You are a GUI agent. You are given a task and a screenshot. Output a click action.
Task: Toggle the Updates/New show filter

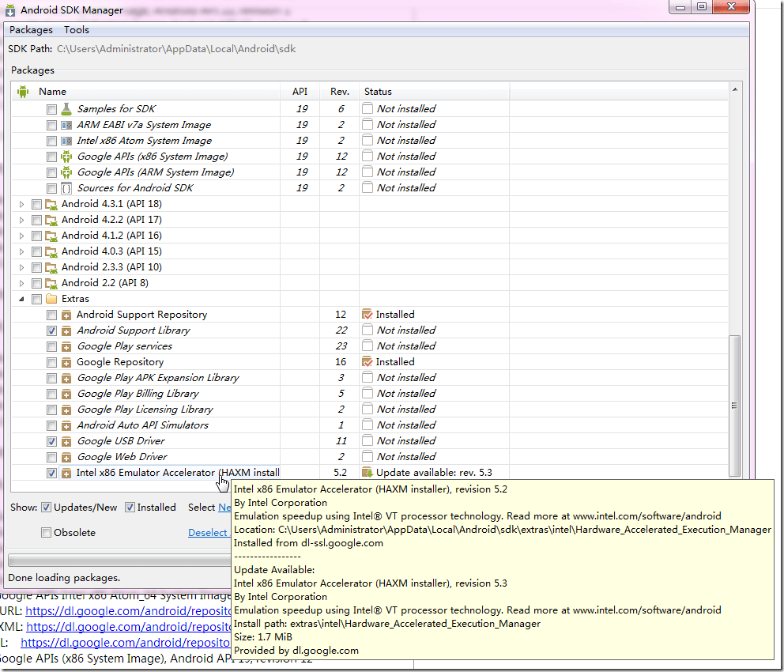46,507
